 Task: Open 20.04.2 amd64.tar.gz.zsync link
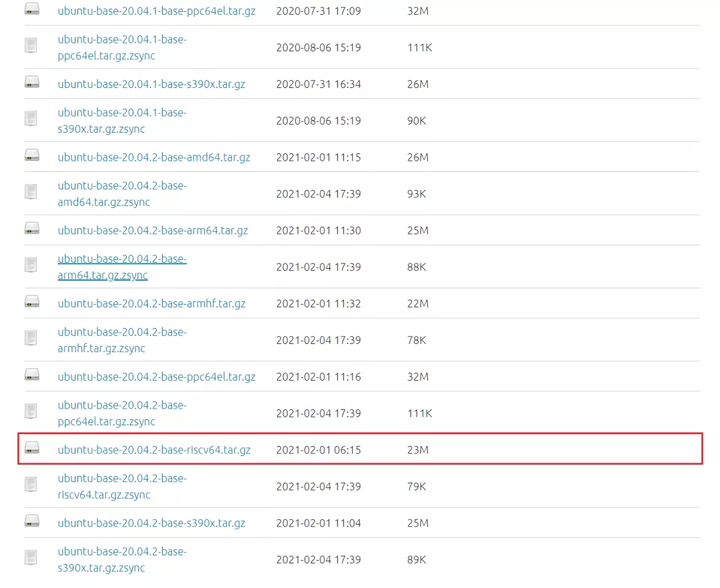[x=122, y=194]
